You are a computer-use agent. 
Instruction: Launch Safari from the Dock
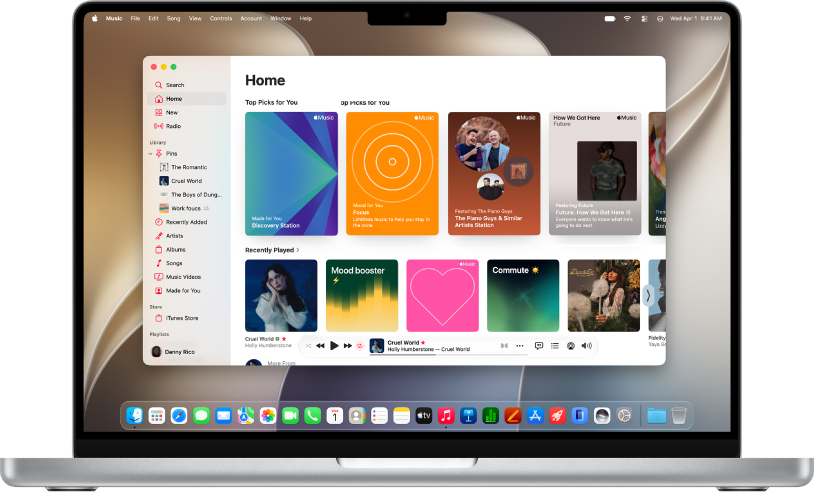(179, 415)
